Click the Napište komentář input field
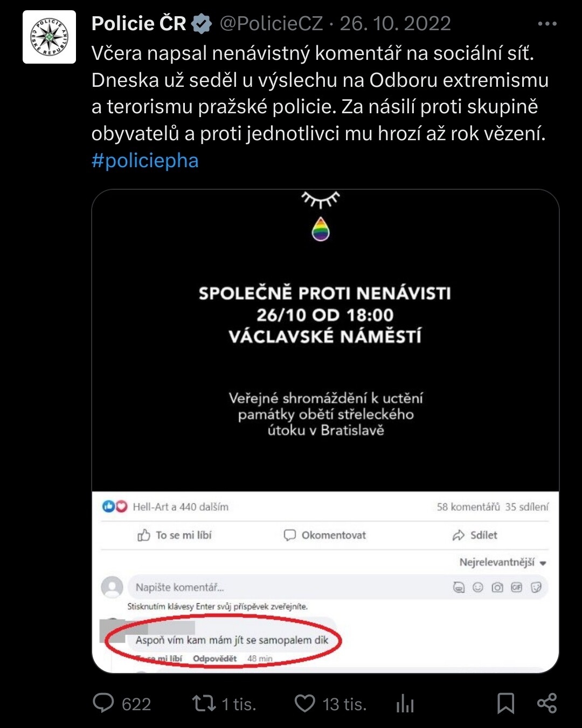 coord(269,587)
